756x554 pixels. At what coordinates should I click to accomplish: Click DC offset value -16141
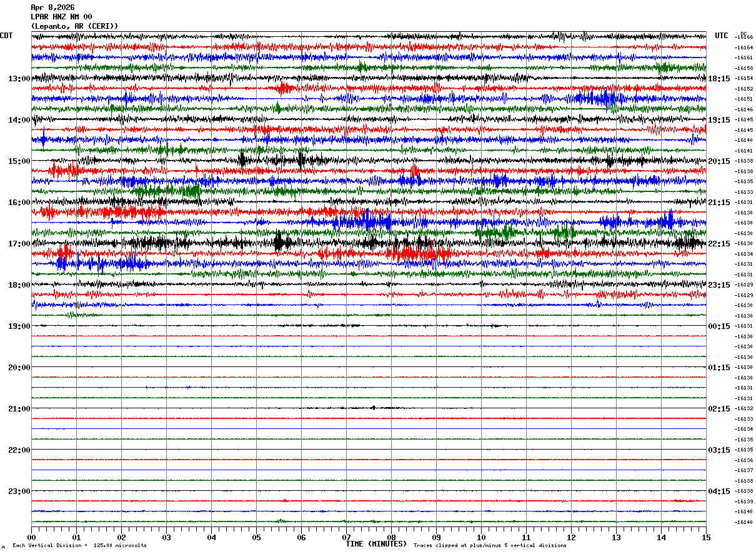744,151
